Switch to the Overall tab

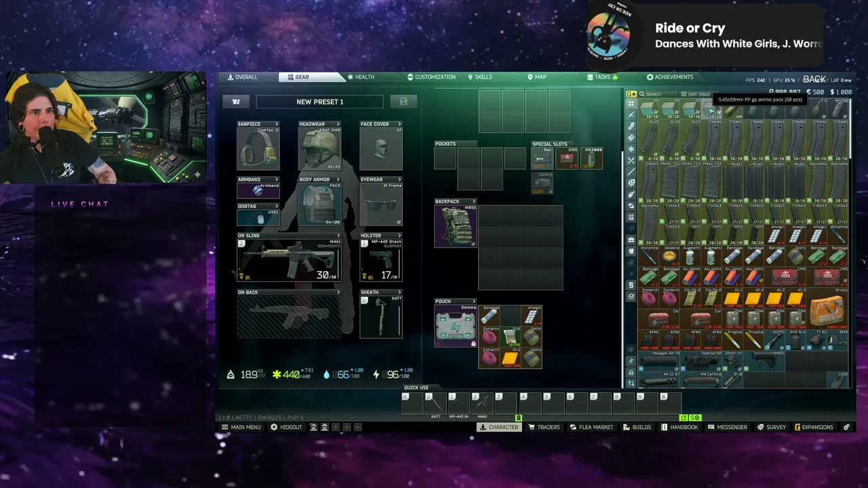coord(242,77)
